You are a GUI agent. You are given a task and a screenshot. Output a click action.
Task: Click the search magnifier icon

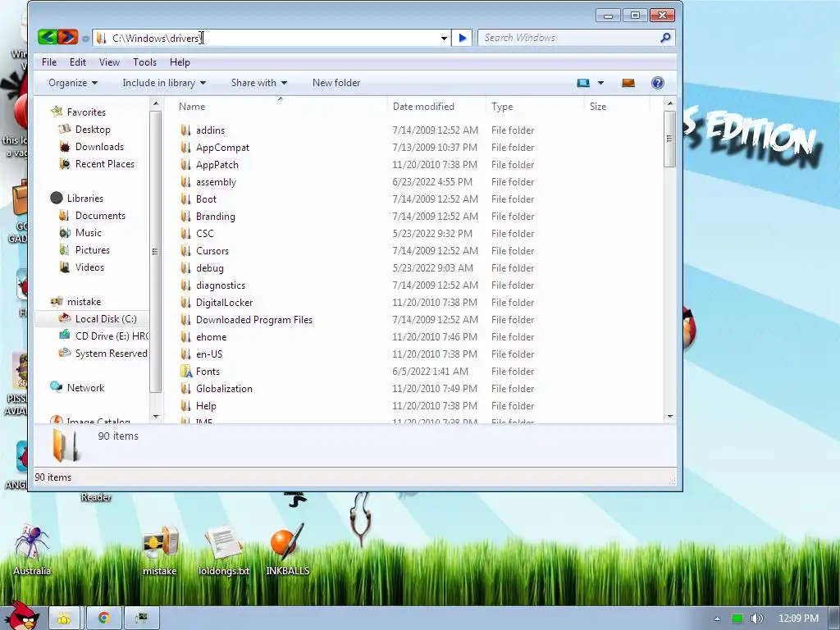click(x=665, y=38)
